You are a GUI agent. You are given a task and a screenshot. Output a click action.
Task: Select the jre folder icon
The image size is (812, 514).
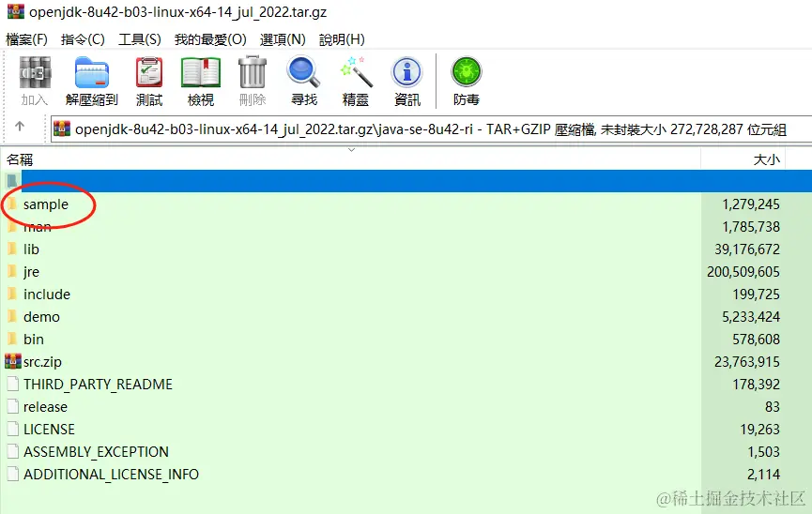tap(12, 271)
